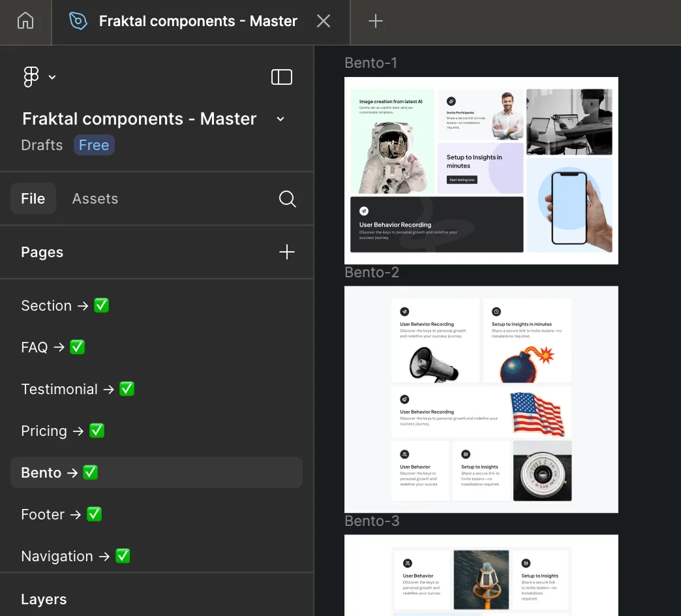Close the Fraktal components tab

point(324,21)
